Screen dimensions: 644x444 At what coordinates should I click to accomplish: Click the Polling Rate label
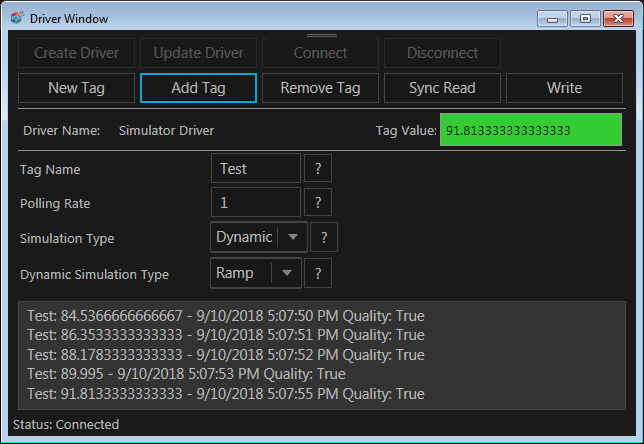point(55,204)
